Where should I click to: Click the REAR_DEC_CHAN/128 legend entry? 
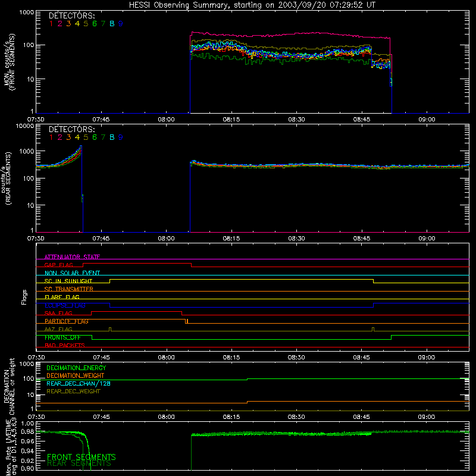79,384
